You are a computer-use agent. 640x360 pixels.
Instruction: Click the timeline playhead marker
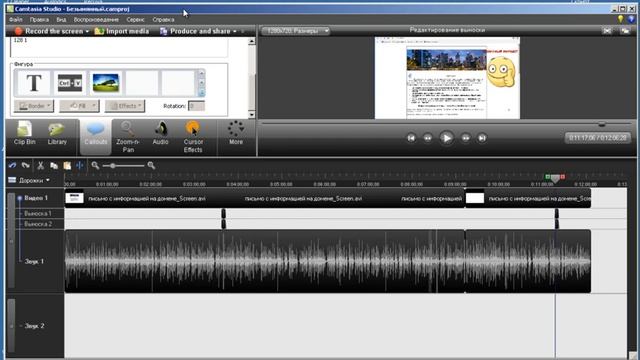tap(555, 178)
